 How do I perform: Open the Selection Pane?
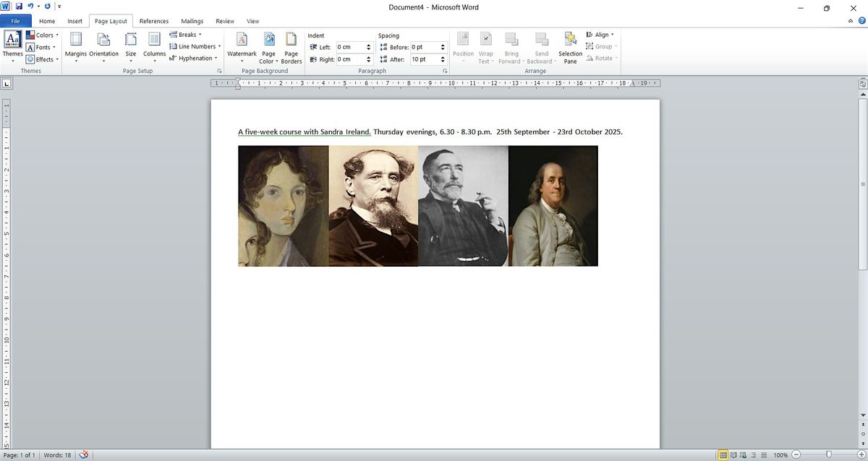pos(570,47)
